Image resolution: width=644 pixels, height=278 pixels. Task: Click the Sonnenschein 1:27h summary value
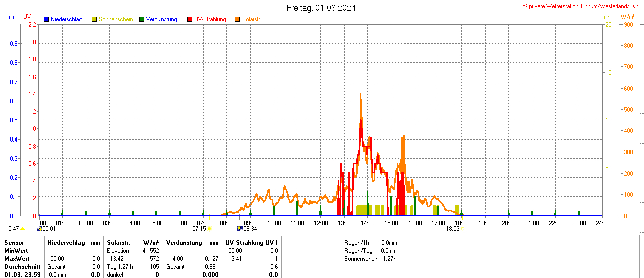389,259
